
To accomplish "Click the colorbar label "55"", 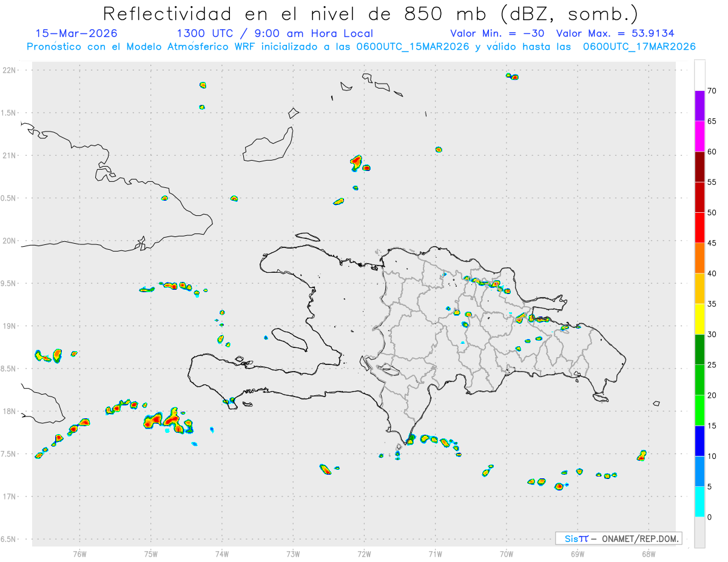I will 712,182.
